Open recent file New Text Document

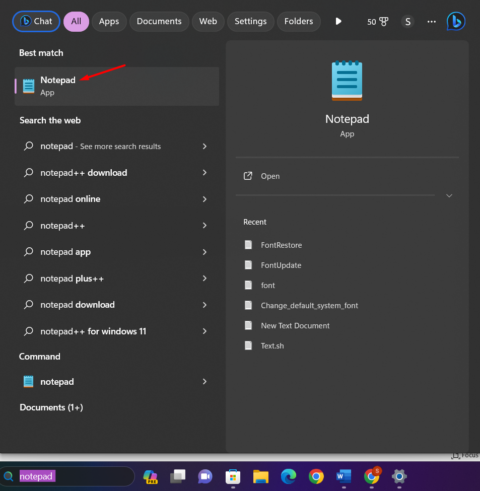(295, 326)
